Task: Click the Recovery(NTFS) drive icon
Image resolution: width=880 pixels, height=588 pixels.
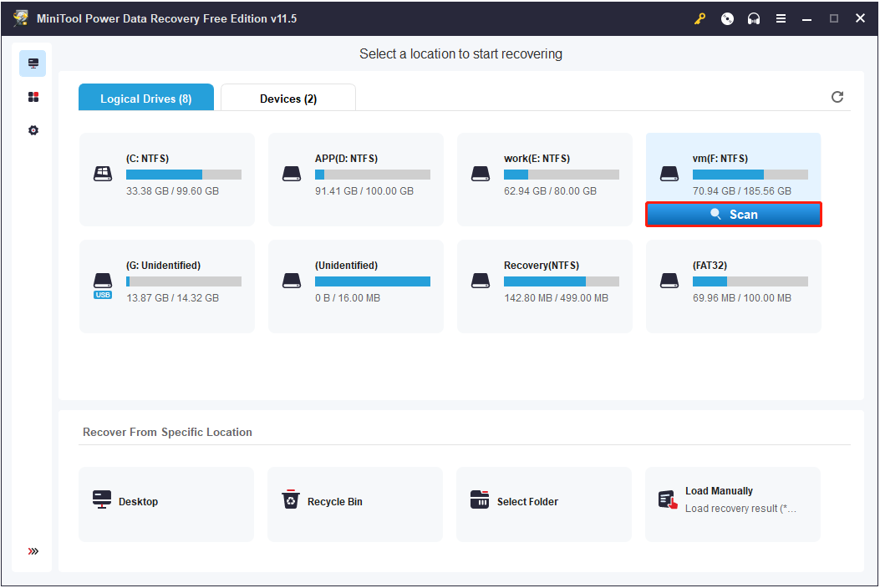Action: 481,281
